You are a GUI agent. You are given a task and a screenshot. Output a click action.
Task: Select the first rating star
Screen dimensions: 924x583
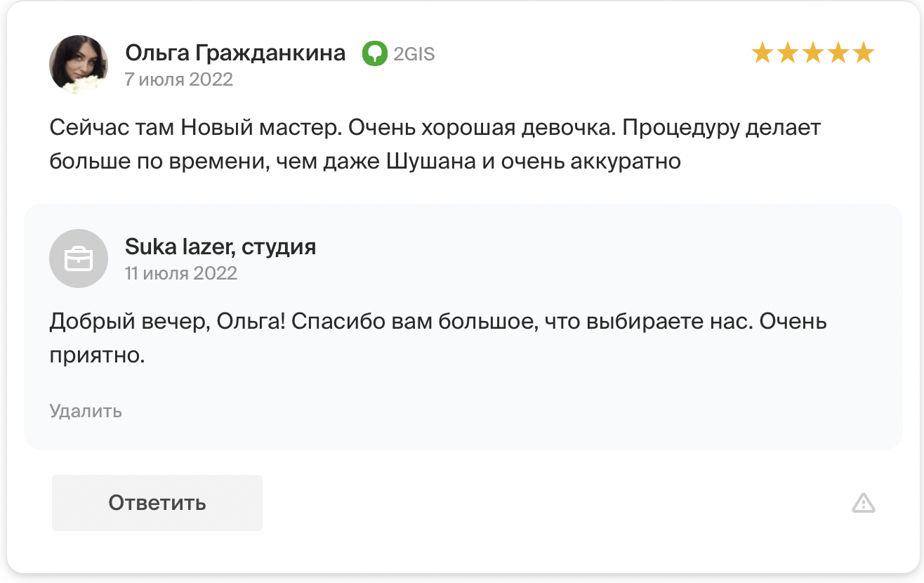point(762,53)
